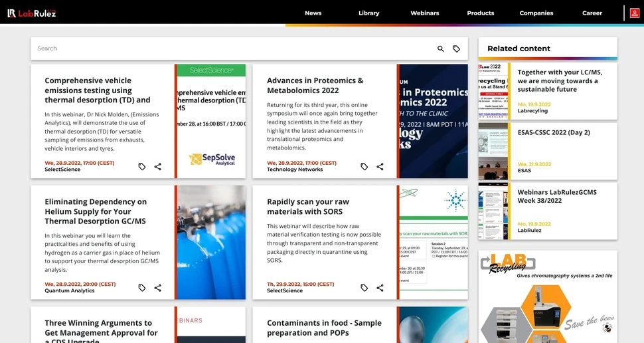Click 'Mo, 19.9.2022' under Labrecyling item
This screenshot has height=343, width=644.
(x=534, y=104)
